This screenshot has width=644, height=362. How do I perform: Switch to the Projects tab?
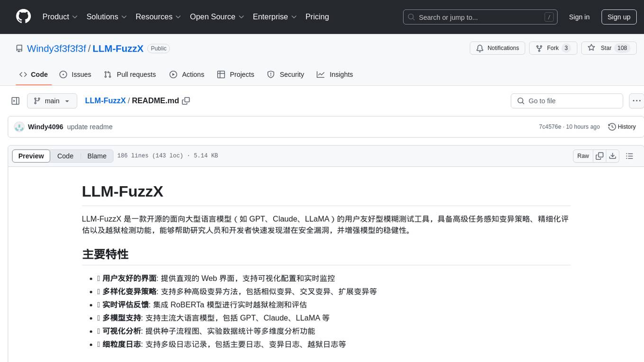pyautogui.click(x=236, y=74)
